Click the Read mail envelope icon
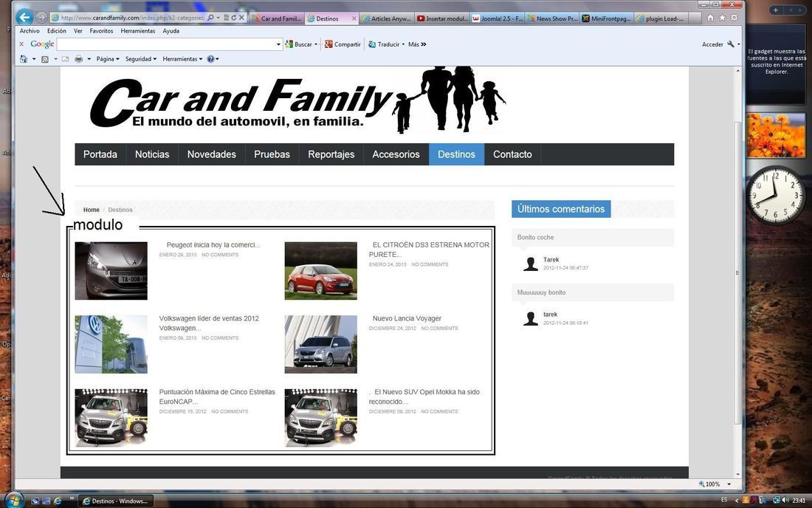The width and height of the screenshot is (812, 508). click(x=65, y=59)
